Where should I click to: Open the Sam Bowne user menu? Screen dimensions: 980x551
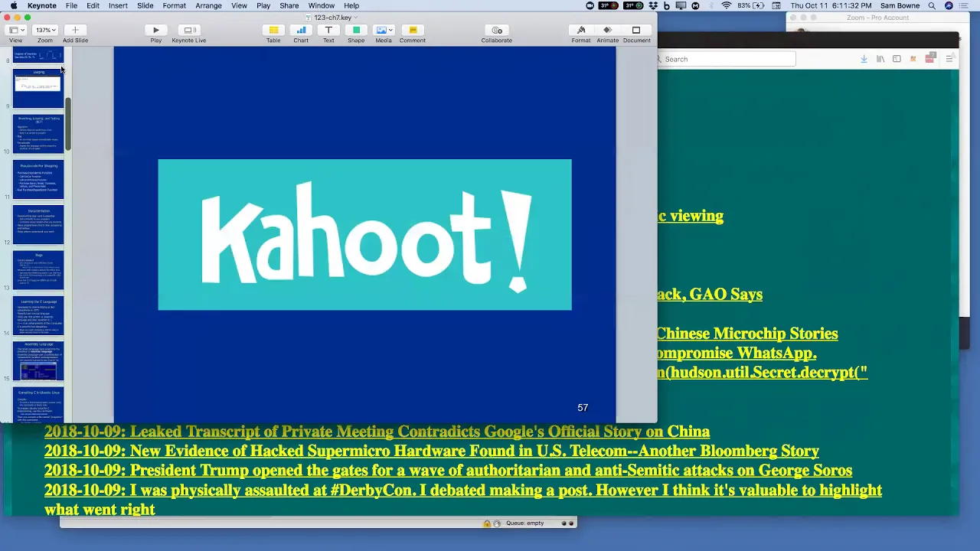pos(900,5)
